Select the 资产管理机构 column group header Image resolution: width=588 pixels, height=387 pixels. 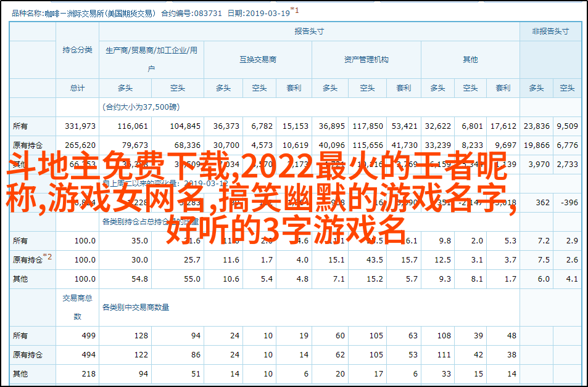tap(366, 60)
